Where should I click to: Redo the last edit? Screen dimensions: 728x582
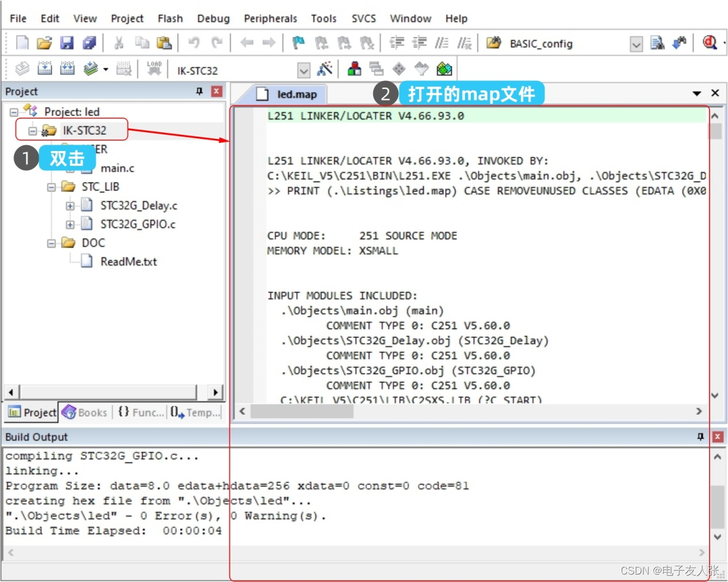point(216,43)
